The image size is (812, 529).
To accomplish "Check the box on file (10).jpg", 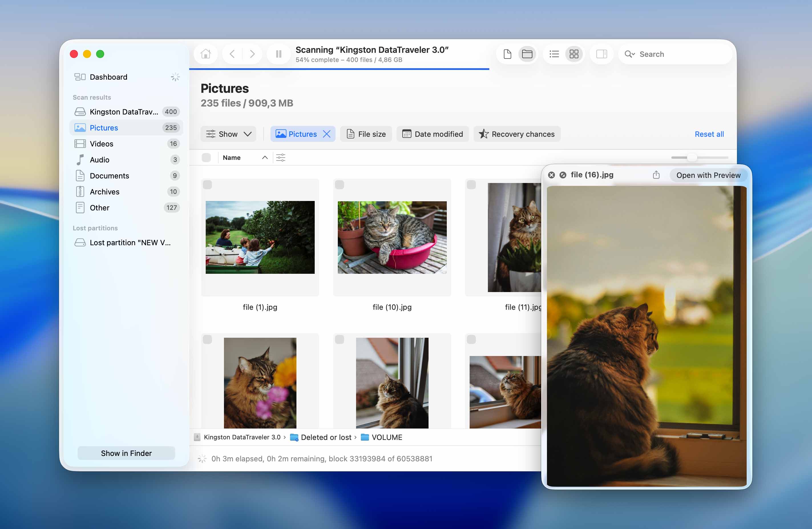I will click(x=340, y=185).
